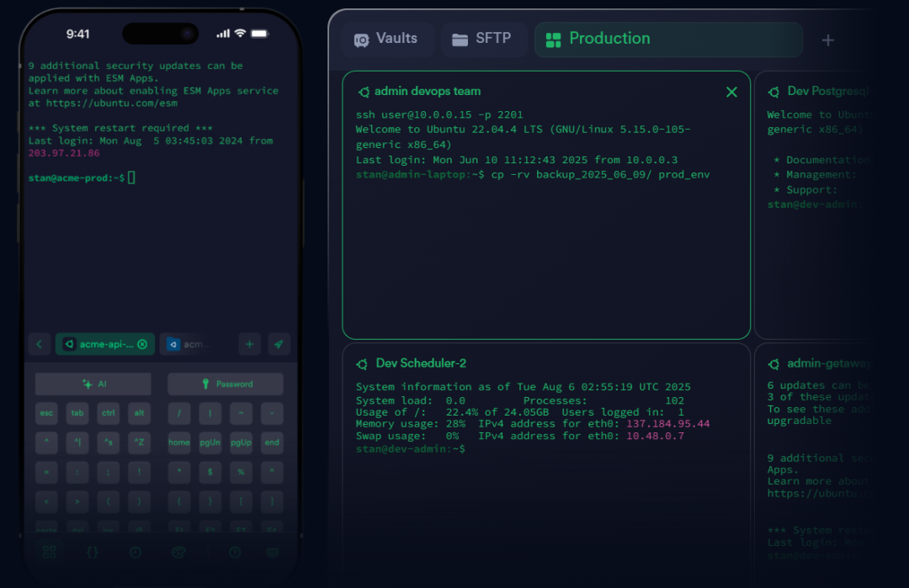This screenshot has height=588, width=909.
Task: Add a new session with phone plus button
Action: (249, 344)
